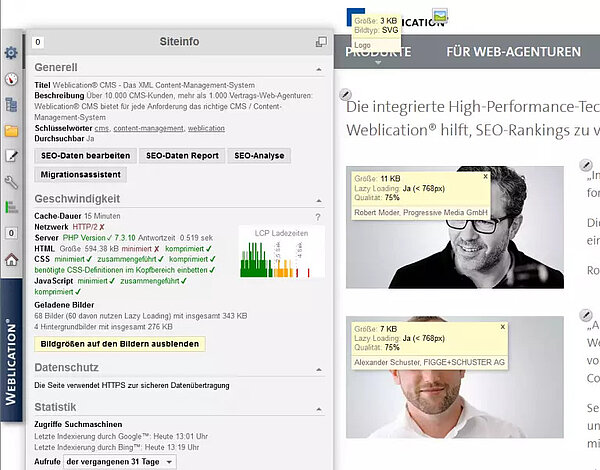Click the 'cms' keyword link
The image size is (600, 470).
[x=101, y=129]
